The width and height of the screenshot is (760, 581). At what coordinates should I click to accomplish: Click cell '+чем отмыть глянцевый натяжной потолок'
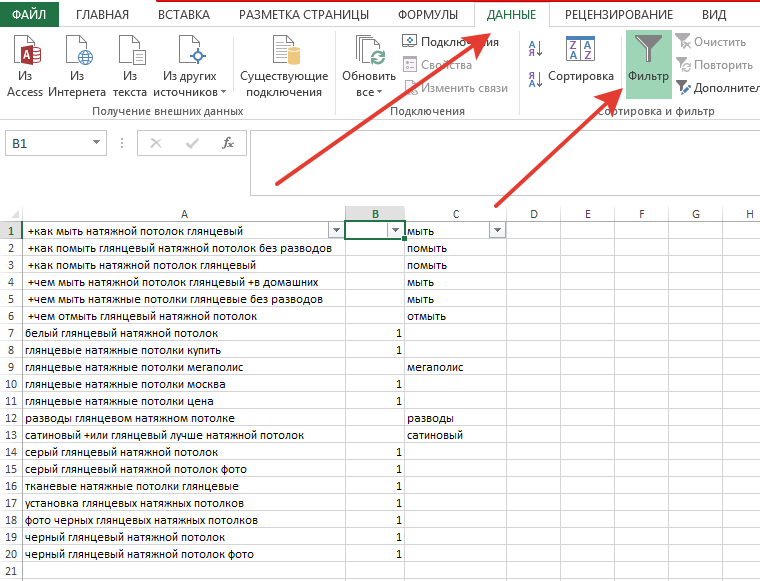pos(184,316)
